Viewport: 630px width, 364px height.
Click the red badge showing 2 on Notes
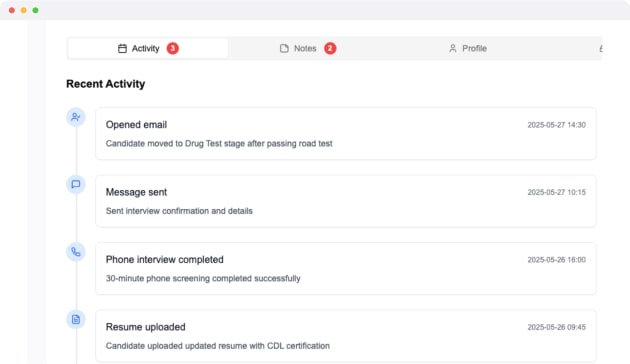pyautogui.click(x=330, y=48)
